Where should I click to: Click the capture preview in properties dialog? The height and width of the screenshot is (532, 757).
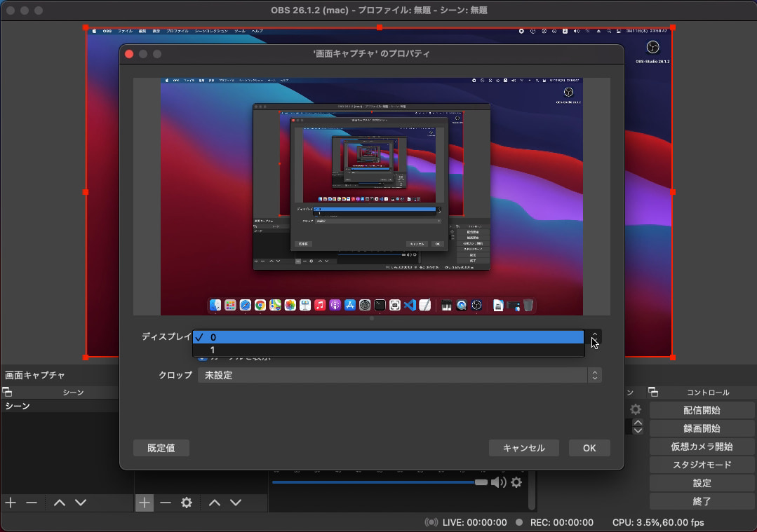(371, 196)
